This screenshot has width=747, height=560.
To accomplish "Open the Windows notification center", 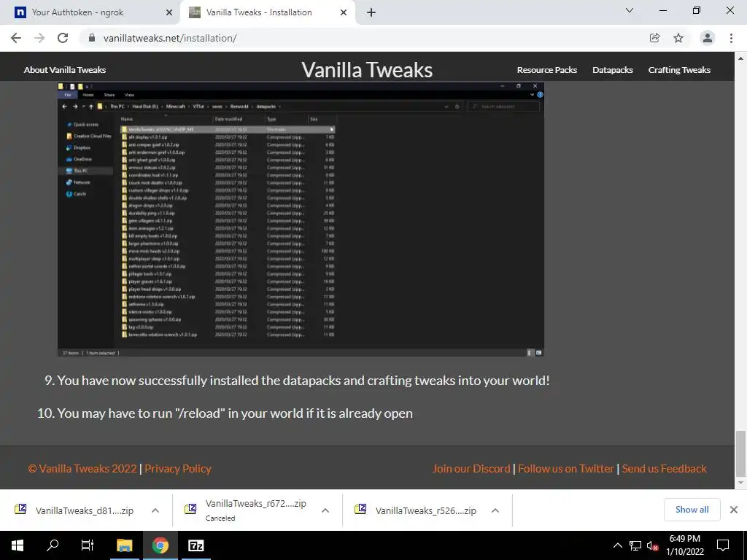I will click(723, 545).
